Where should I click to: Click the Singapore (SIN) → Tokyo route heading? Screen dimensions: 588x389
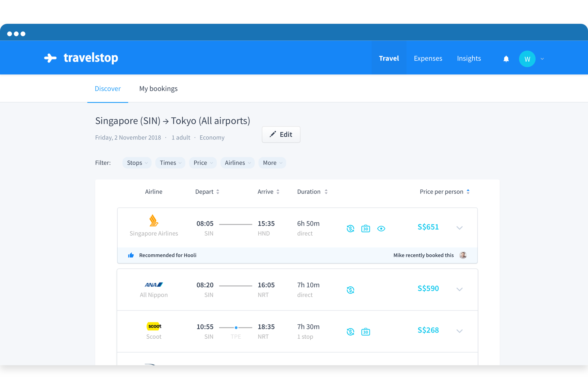pos(173,121)
